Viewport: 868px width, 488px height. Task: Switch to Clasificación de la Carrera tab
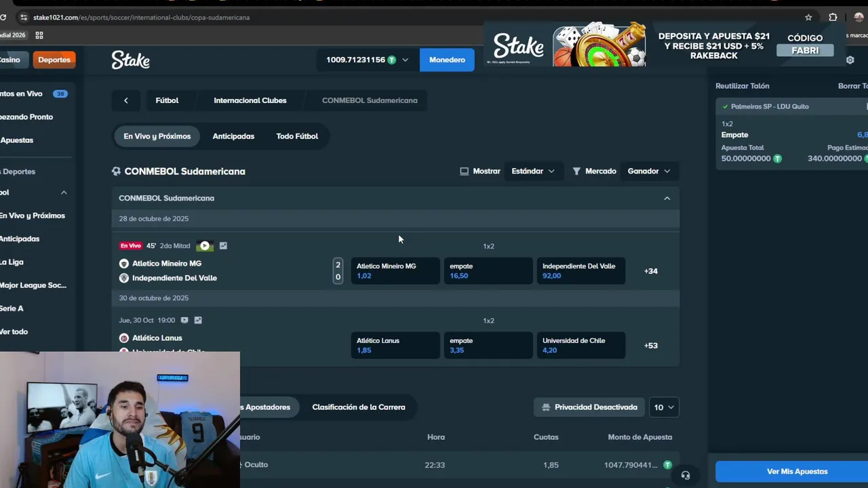359,407
